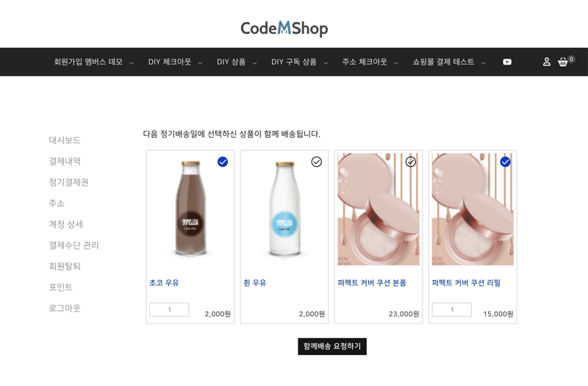Open the 주소 체크아웃 menu

[365, 62]
